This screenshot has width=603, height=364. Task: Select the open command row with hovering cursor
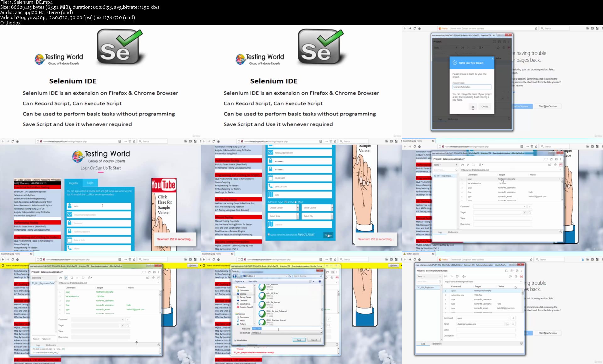(510, 179)
